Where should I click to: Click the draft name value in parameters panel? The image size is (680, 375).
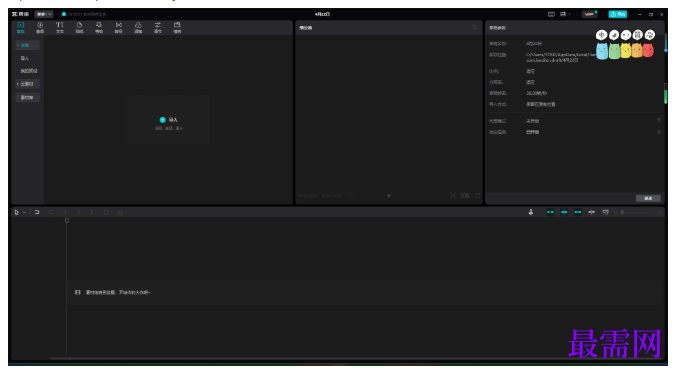(x=534, y=44)
